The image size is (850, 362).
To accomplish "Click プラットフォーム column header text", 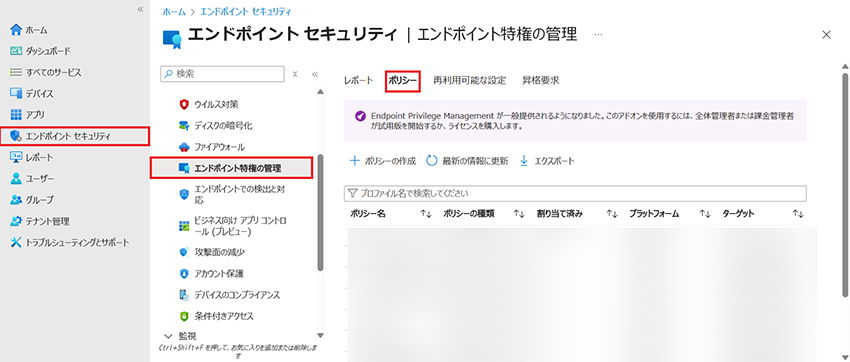I will click(654, 214).
